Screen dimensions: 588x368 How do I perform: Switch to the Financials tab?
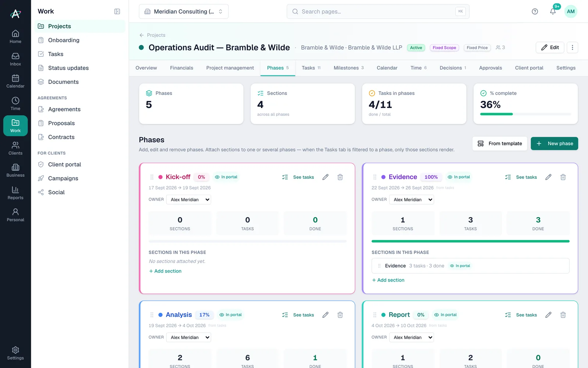(x=182, y=68)
